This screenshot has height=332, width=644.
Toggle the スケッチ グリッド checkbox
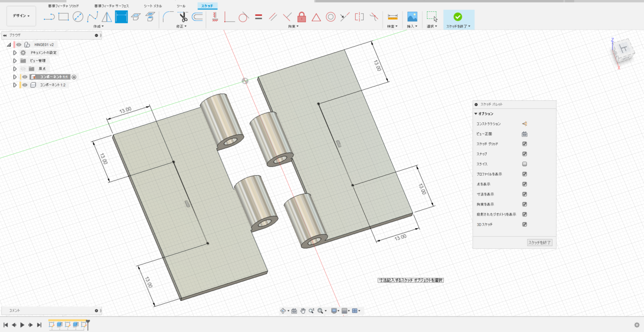pyautogui.click(x=524, y=144)
